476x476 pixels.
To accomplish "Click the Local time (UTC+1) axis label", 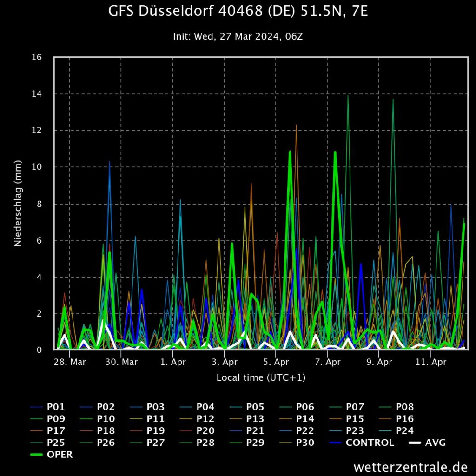I will [261, 377].
